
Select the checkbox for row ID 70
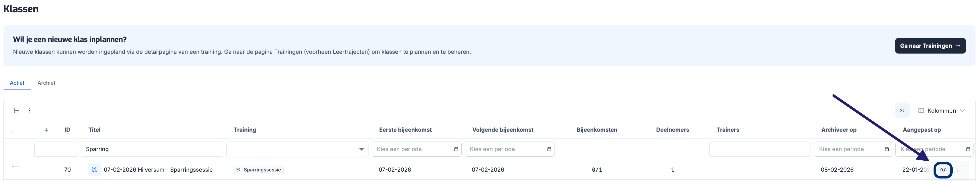16,170
